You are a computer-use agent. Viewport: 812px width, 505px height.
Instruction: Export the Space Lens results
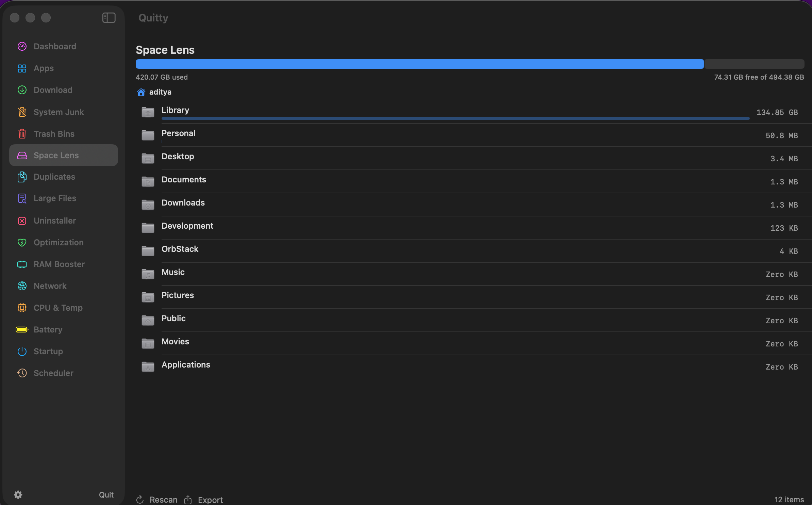[203, 499]
